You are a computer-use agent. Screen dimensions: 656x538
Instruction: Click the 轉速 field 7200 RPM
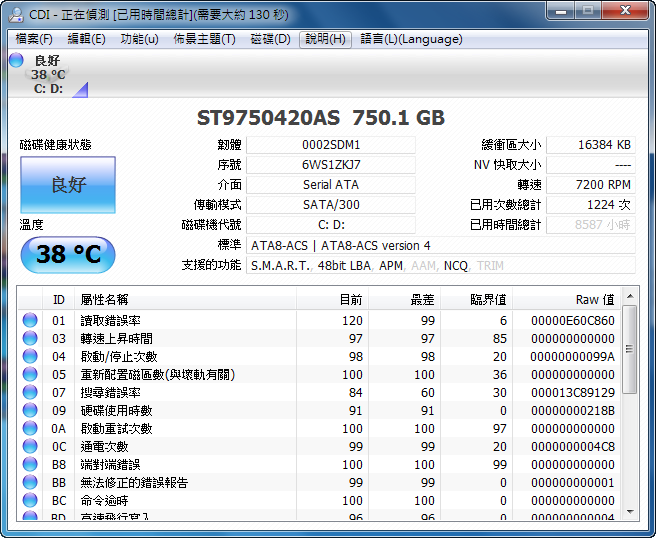pyautogui.click(x=591, y=185)
